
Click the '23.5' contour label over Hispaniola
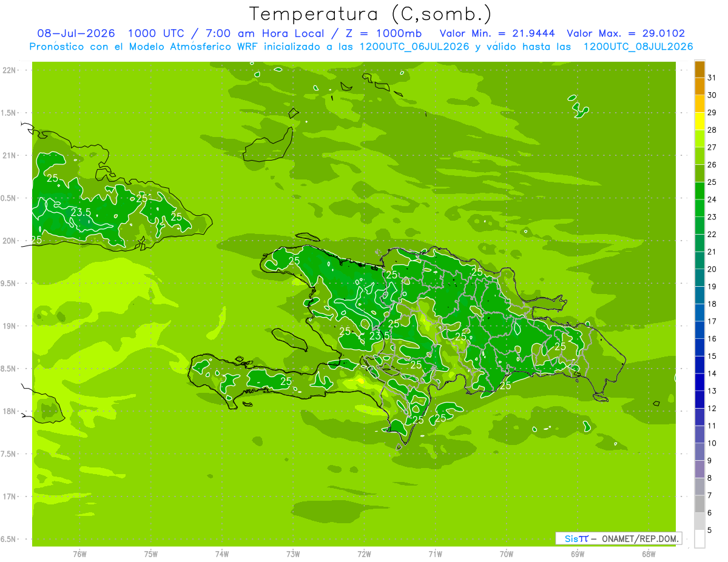click(x=379, y=335)
